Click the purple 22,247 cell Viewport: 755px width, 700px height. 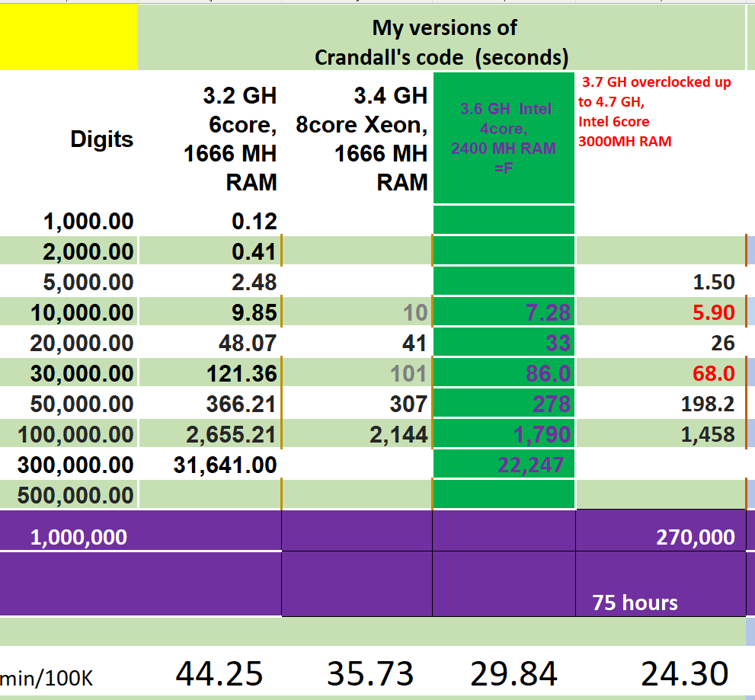click(x=533, y=465)
